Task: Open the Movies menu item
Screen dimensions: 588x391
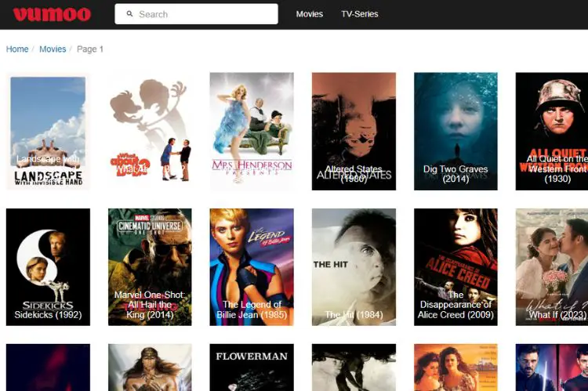Action: click(310, 14)
